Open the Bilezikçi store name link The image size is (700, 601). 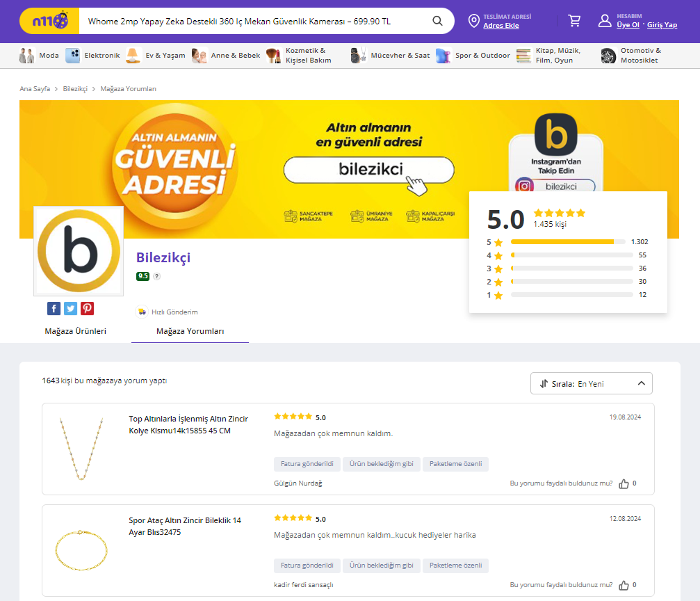point(163,257)
